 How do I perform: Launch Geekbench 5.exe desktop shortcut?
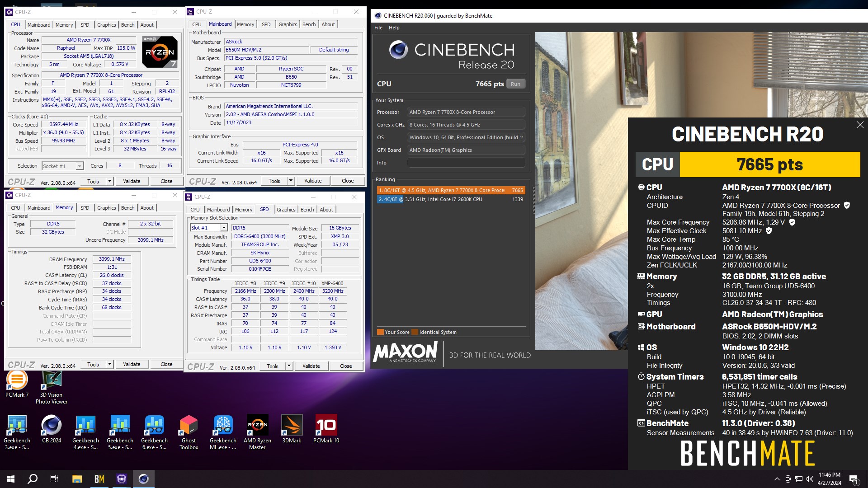pyautogui.click(x=120, y=432)
